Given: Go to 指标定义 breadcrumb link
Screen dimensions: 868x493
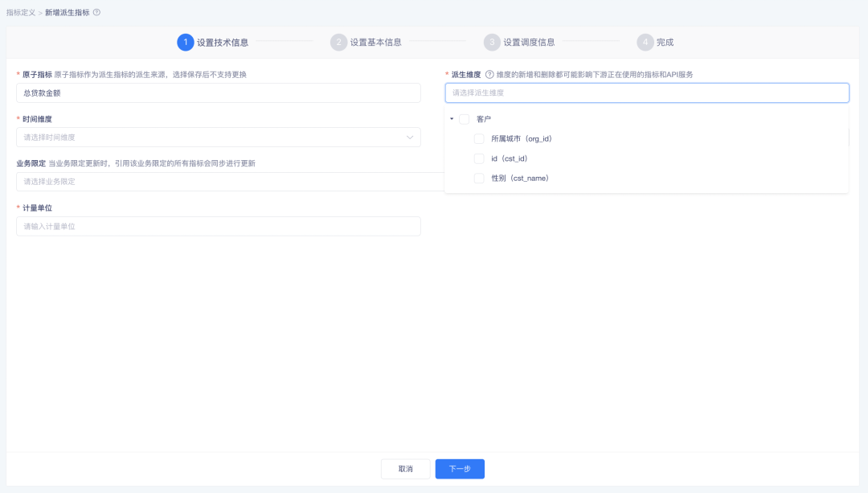Looking at the screenshot, I should [x=21, y=13].
